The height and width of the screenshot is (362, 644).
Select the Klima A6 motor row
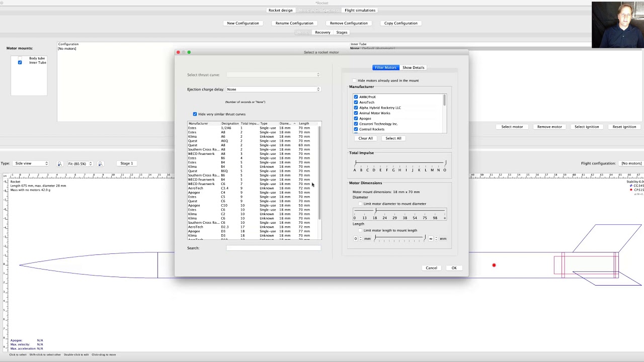[x=253, y=137]
